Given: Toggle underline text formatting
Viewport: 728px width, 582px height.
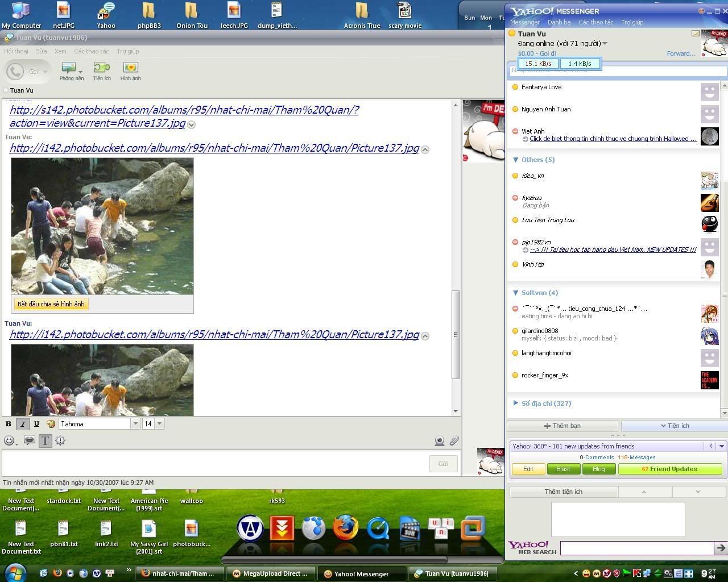Looking at the screenshot, I should click(36, 424).
